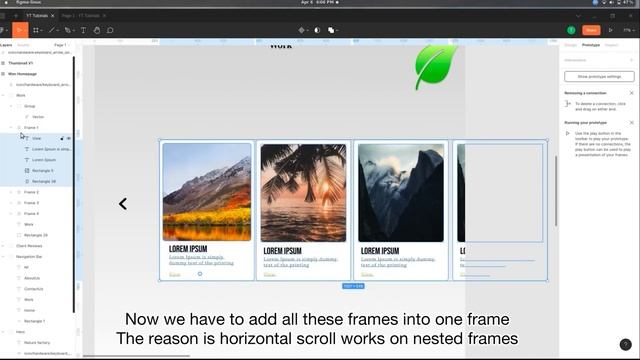Expand the Frame 3 layer
Screen dimensions: 640x360
click(x=11, y=203)
